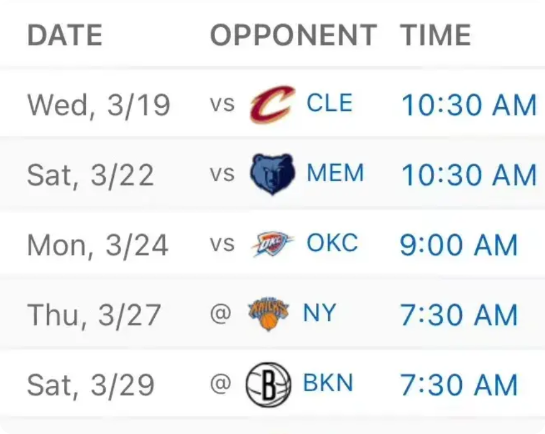Select the 9:00 AM OKC game time

point(459,245)
